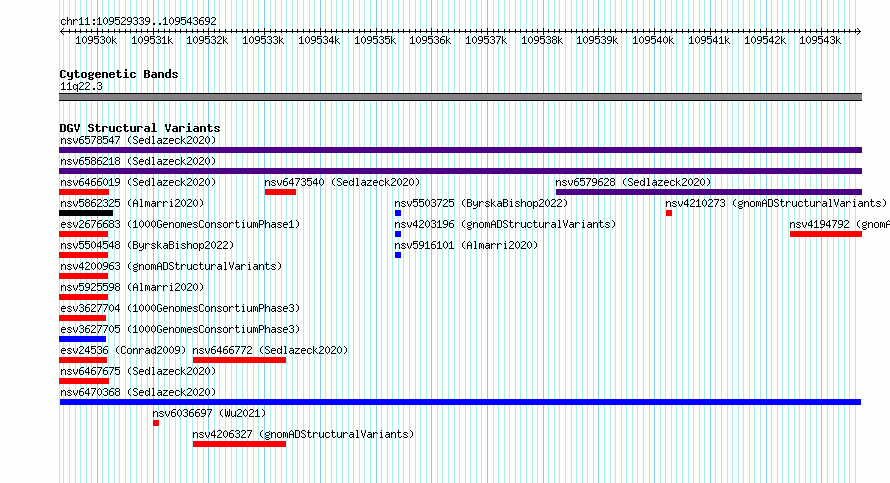The image size is (890, 483).
Task: Select nsv6466772 (Sedlazeck2020) label
Action: 270,350
